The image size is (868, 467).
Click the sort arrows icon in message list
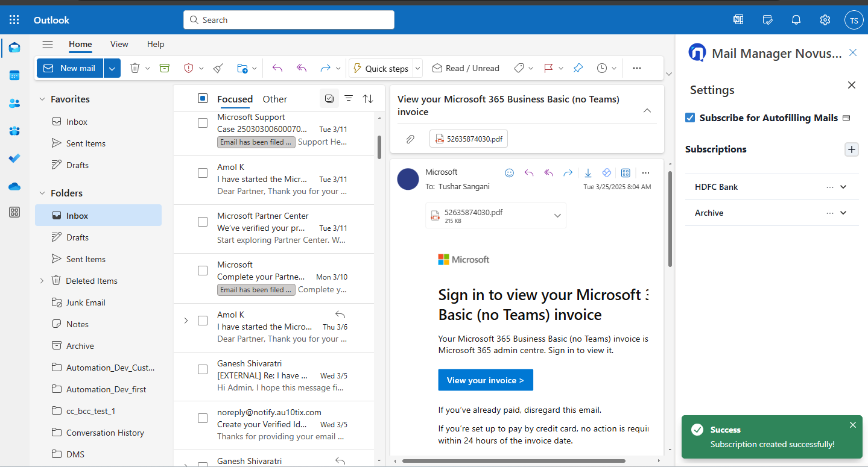click(x=368, y=98)
